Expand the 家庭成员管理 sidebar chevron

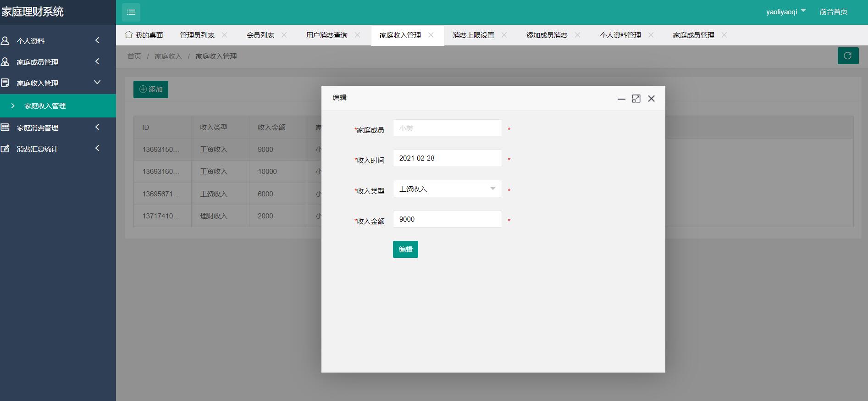97,61
